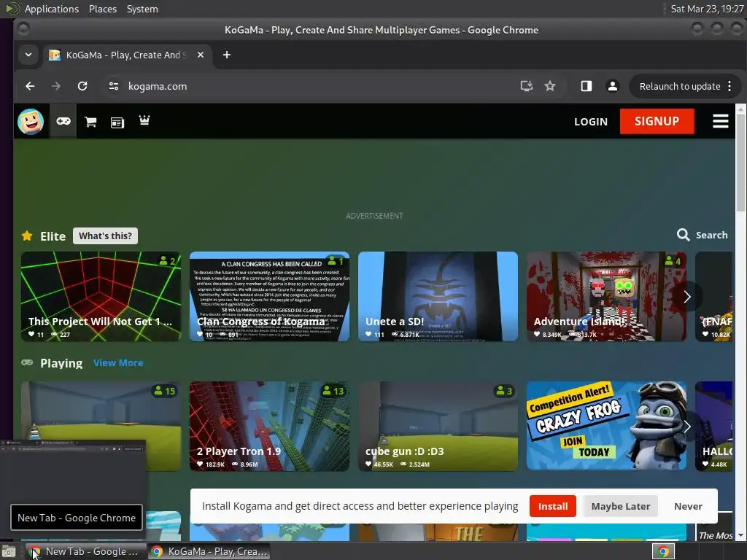Open Adventure Island game card
The image size is (747, 560).
[606, 296]
